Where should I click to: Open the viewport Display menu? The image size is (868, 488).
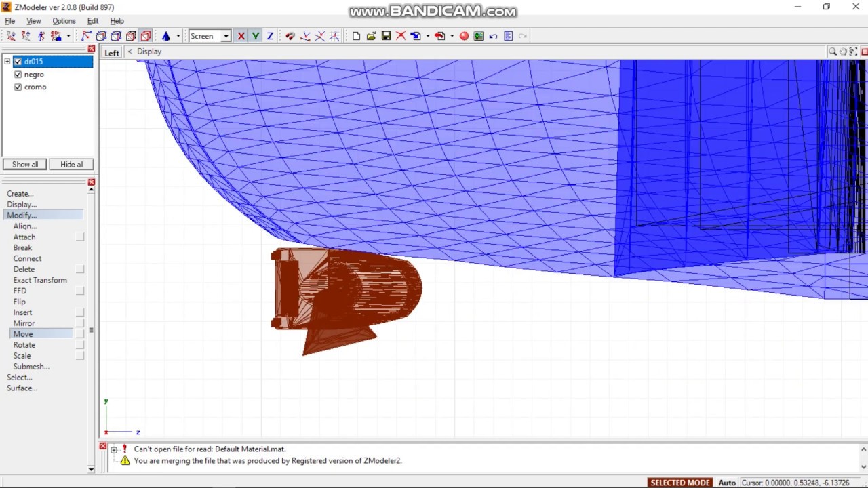click(149, 52)
